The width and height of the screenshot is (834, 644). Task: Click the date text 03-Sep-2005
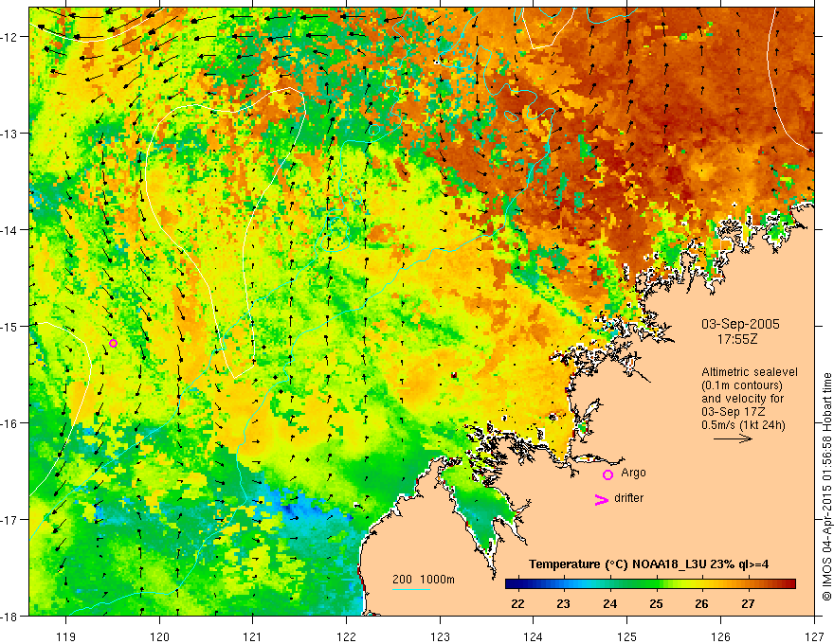[740, 324]
